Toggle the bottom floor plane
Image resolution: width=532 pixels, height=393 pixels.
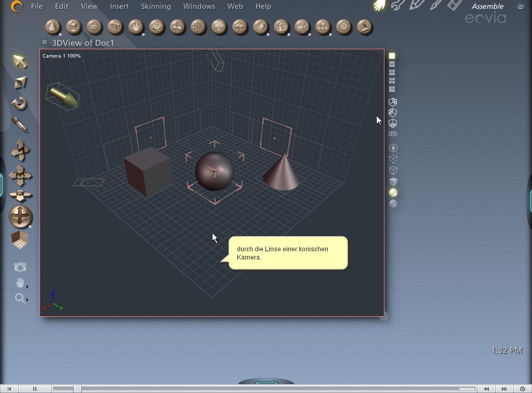(x=393, y=123)
